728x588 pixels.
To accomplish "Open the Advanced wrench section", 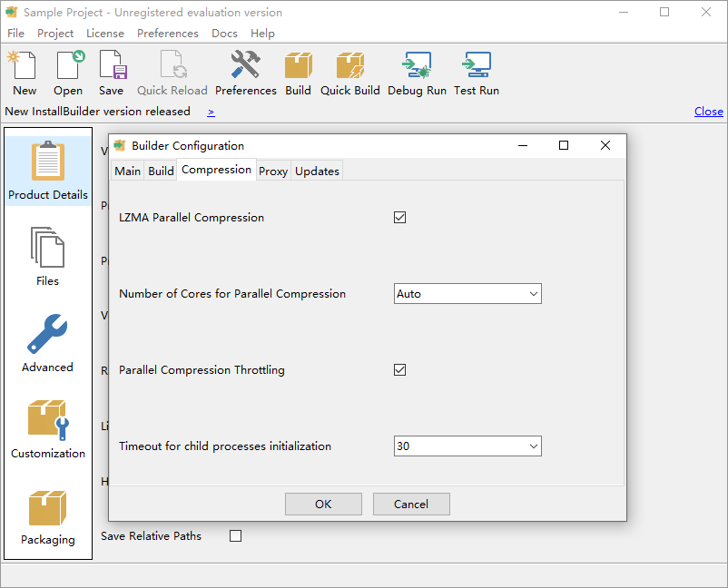I will 47,334.
